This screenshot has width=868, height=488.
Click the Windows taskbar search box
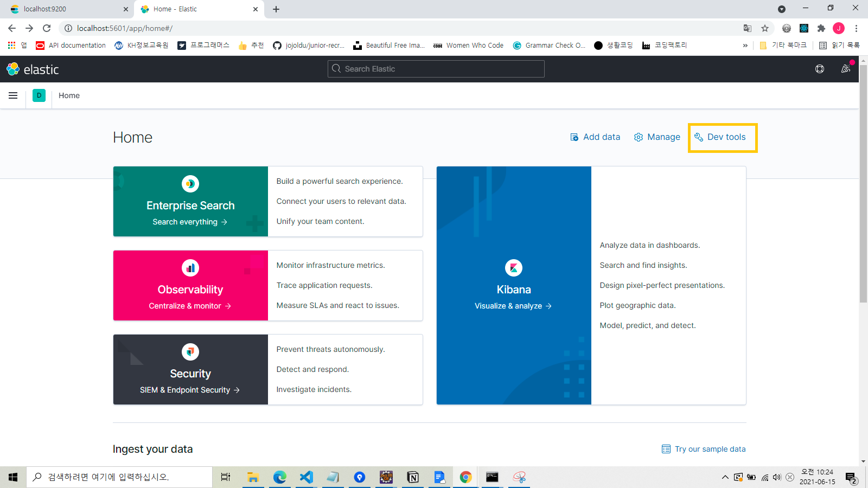[119, 477]
